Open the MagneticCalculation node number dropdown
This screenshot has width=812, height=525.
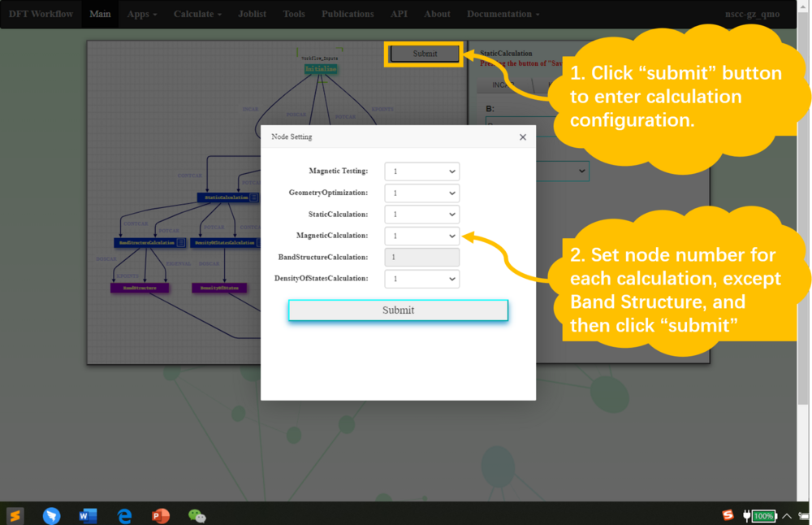[421, 235]
